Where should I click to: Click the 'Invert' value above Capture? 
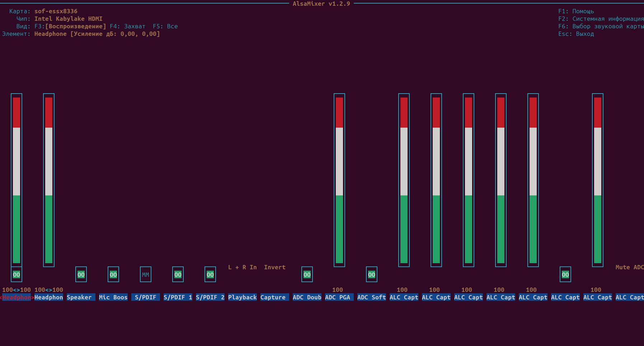275,267
